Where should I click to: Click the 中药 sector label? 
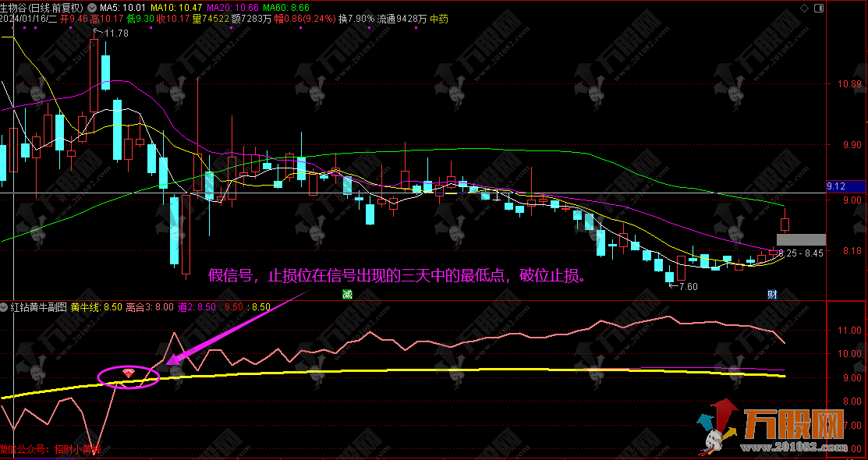click(x=439, y=19)
